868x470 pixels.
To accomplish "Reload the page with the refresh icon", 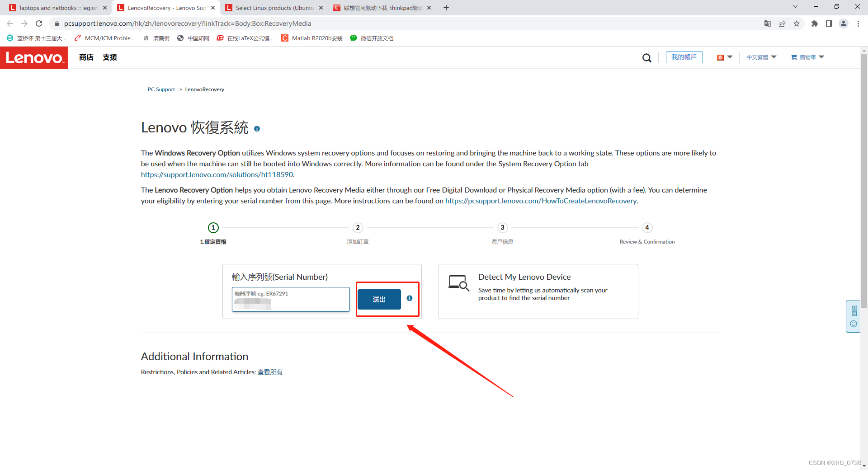I will coord(39,23).
